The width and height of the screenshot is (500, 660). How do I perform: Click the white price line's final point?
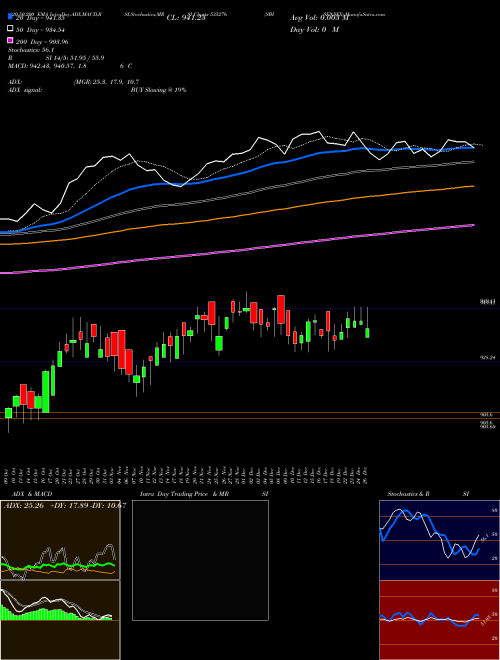tap(474, 147)
